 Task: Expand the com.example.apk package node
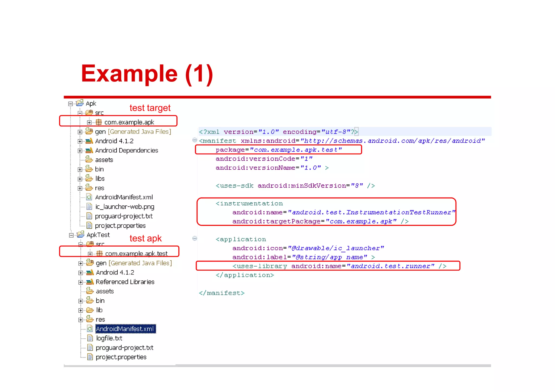click(x=89, y=122)
